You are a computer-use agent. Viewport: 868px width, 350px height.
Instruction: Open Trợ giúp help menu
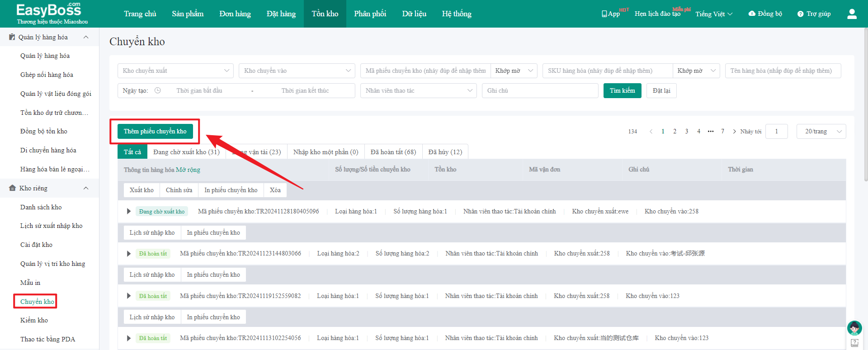pyautogui.click(x=814, y=14)
